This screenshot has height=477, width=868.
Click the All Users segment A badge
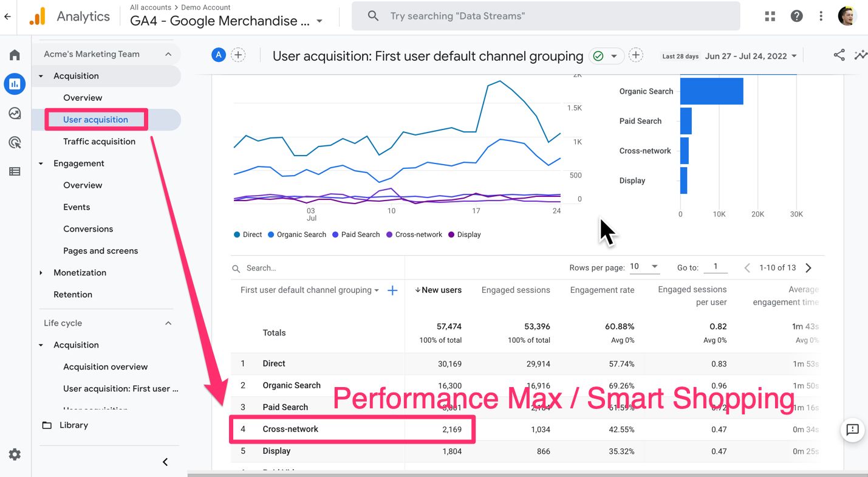pyautogui.click(x=219, y=55)
